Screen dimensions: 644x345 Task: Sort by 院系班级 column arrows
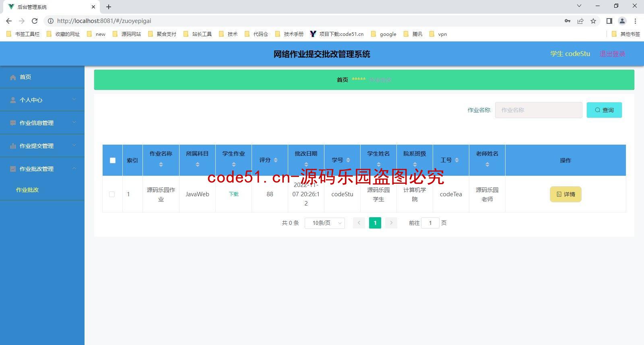[415, 164]
